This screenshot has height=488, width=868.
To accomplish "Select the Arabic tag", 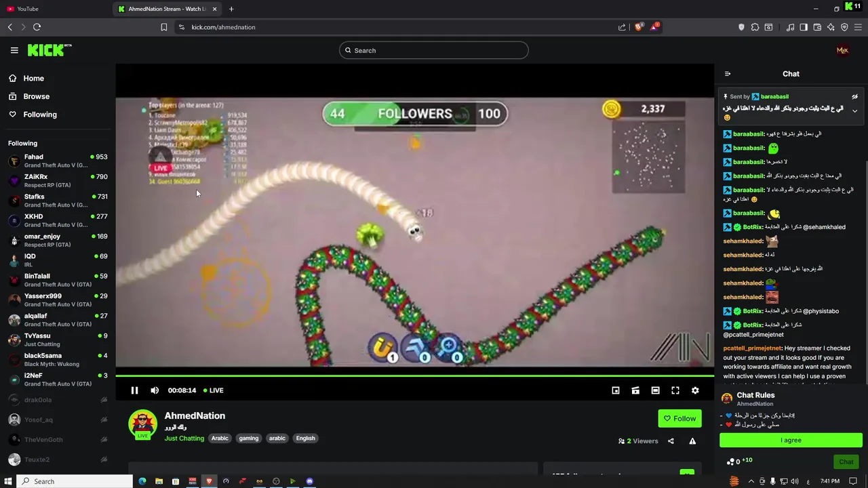I will tap(220, 439).
